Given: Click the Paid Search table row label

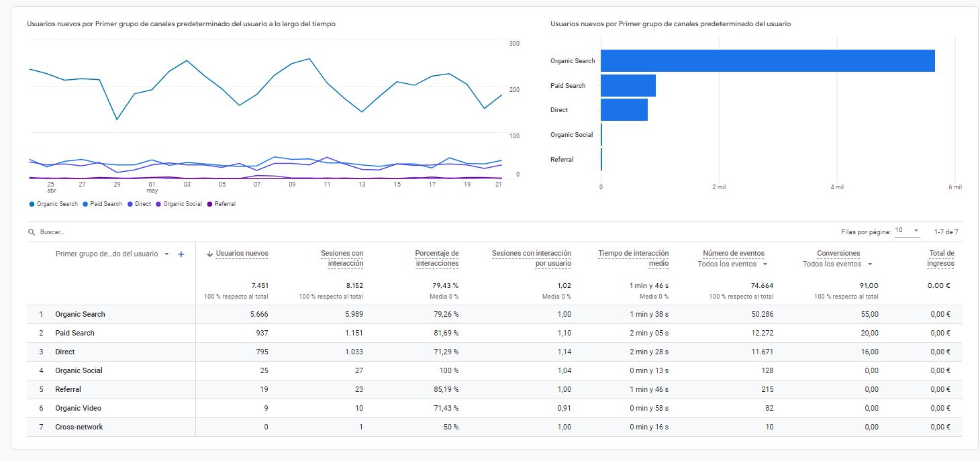Looking at the screenshot, I should [75, 333].
